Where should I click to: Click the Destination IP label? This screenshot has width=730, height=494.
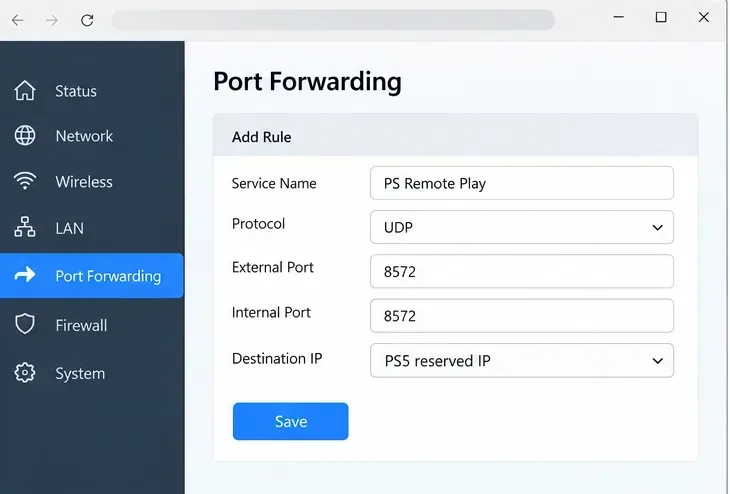(x=277, y=359)
